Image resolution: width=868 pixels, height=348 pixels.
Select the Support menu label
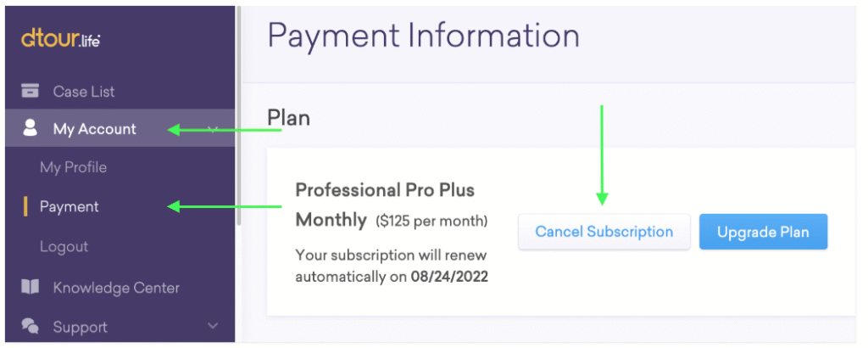tap(80, 327)
